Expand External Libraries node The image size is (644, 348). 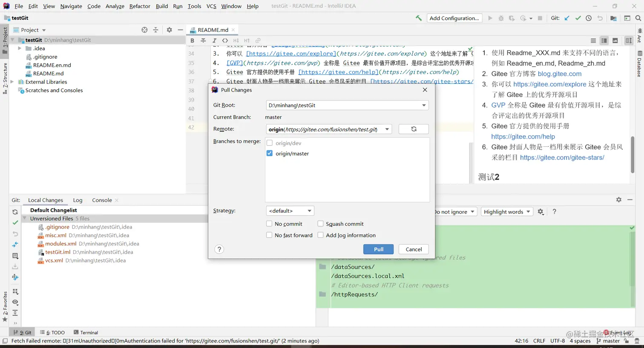12,82
